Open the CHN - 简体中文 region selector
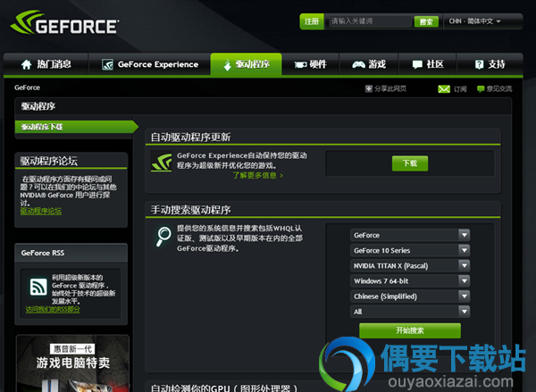 [474, 21]
